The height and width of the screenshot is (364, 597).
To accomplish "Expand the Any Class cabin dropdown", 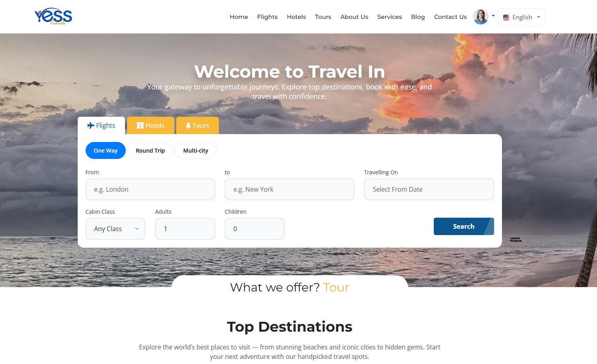I will coord(116,229).
